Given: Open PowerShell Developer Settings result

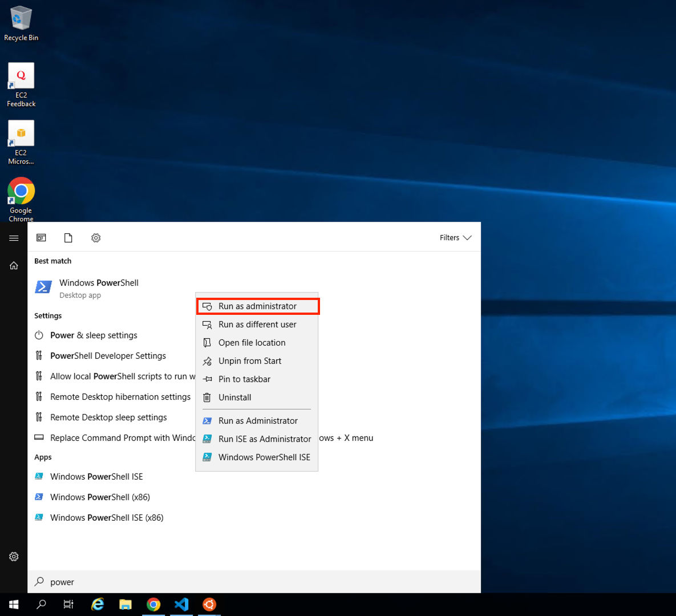Looking at the screenshot, I should (108, 356).
